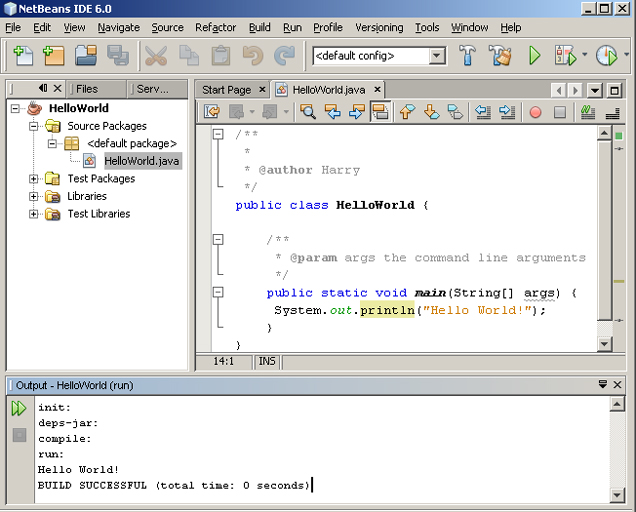The height and width of the screenshot is (512, 636).
Task: Click Last Edit editor toolbar icon
Action: click(212, 112)
